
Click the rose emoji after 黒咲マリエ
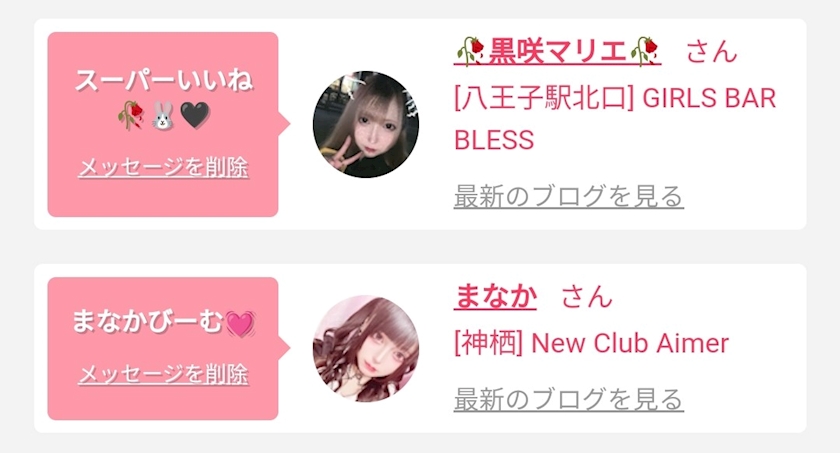(644, 51)
